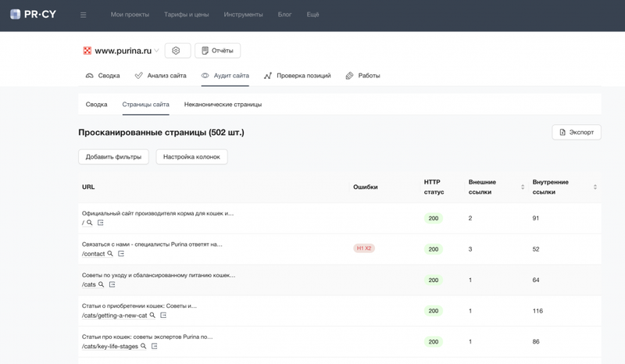The width and height of the screenshot is (625, 364).
Task: Open Настройка колонок button
Action: tap(191, 157)
